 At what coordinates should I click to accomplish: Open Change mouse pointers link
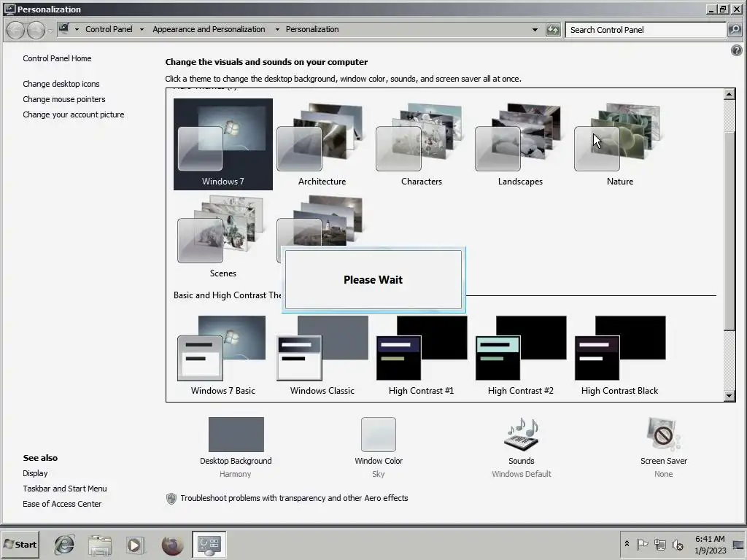tap(64, 99)
